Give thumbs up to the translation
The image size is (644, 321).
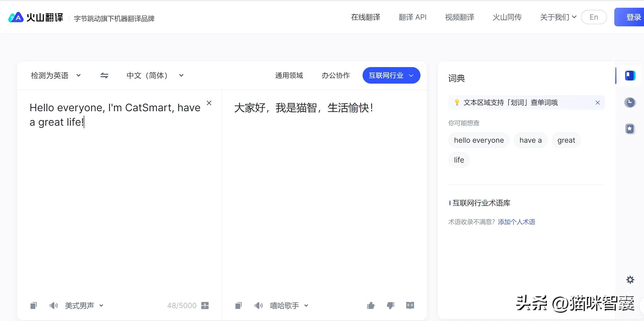point(371,306)
